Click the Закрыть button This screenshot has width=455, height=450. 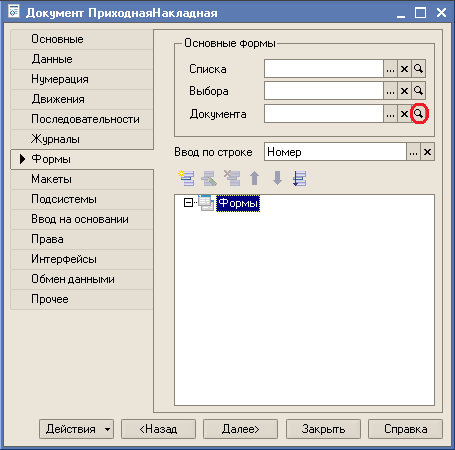pyautogui.click(x=323, y=429)
